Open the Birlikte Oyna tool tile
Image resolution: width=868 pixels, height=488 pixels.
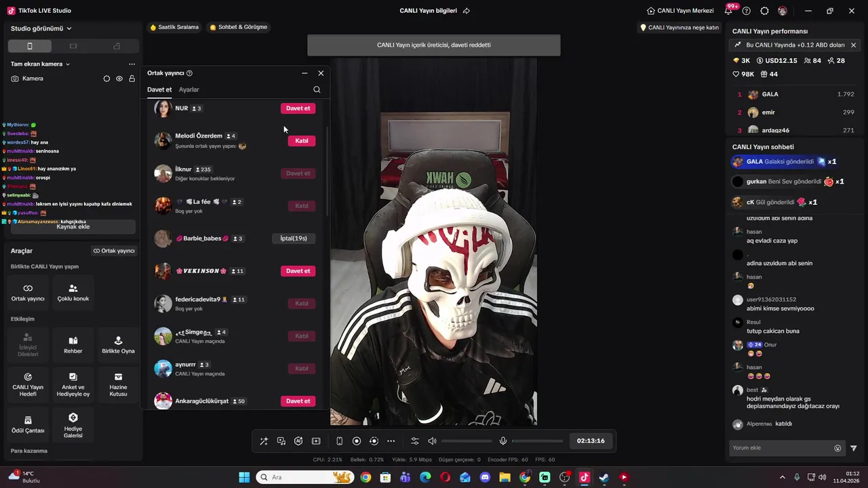pyautogui.click(x=118, y=344)
